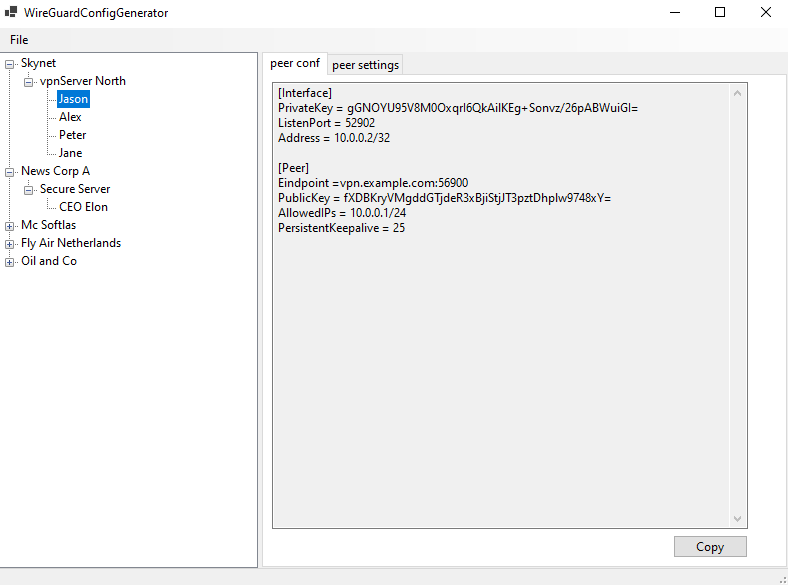Select the Skynet tree item
788x585 pixels.
[38, 63]
